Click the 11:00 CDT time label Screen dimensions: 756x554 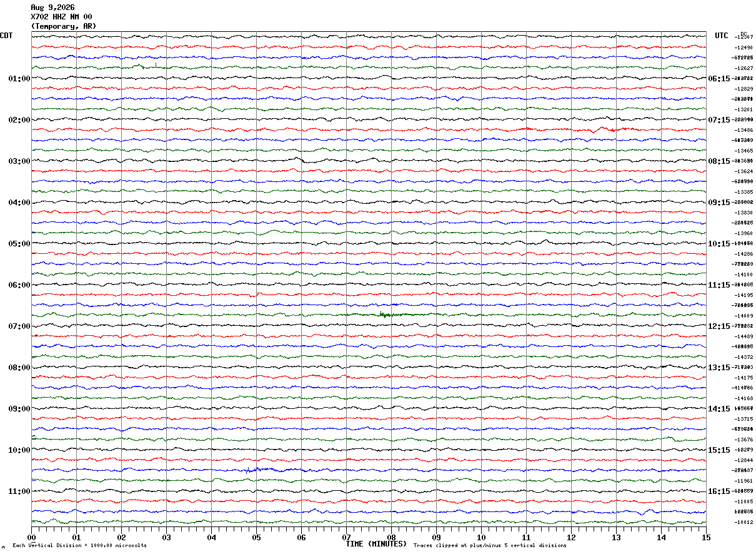(19, 491)
